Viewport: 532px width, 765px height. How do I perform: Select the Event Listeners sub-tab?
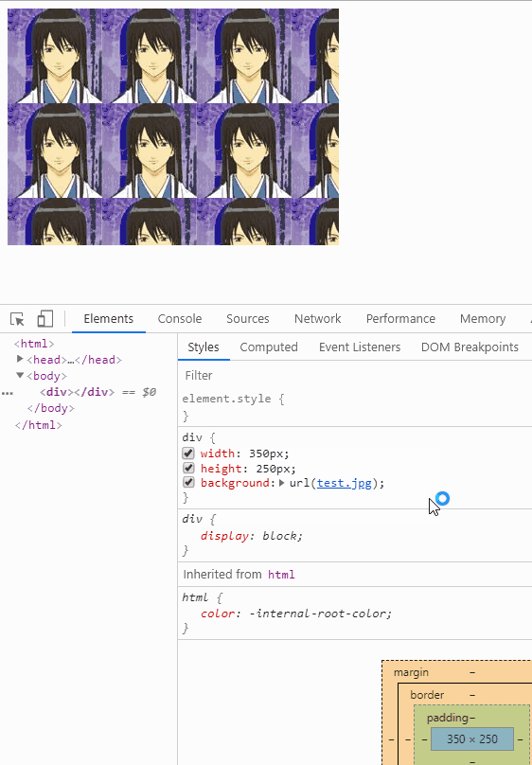[360, 347]
